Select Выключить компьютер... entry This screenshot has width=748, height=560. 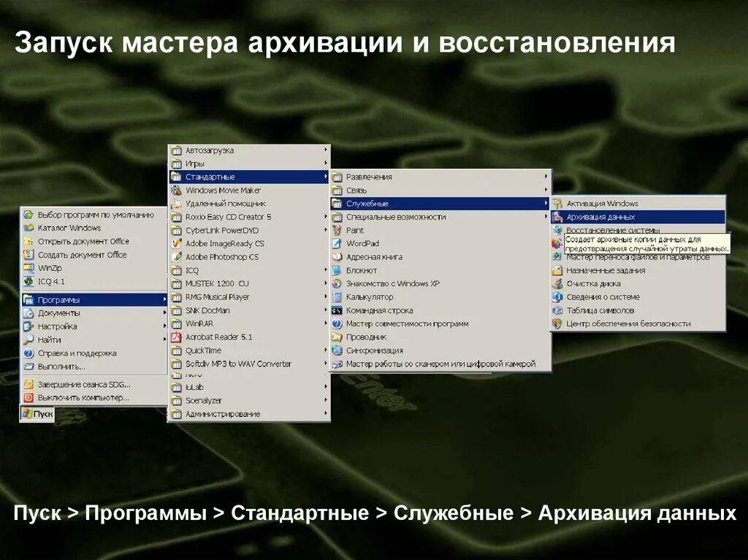94,398
